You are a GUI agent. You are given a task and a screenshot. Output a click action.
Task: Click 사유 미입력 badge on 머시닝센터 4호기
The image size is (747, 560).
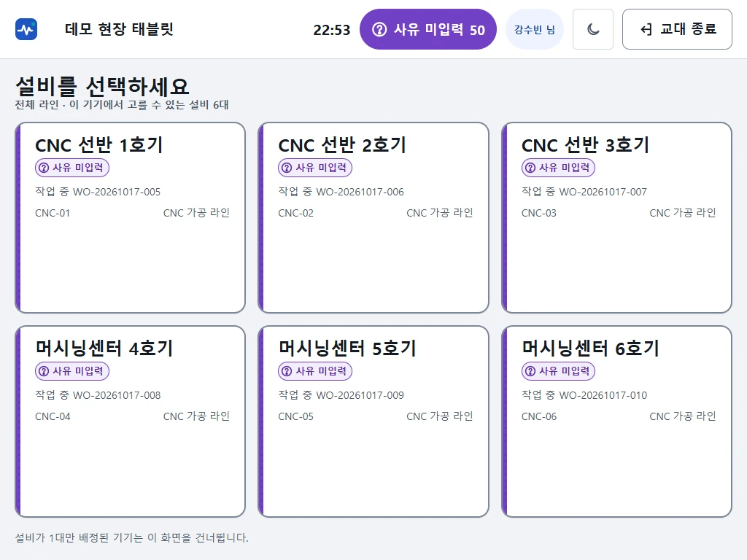[72, 371]
